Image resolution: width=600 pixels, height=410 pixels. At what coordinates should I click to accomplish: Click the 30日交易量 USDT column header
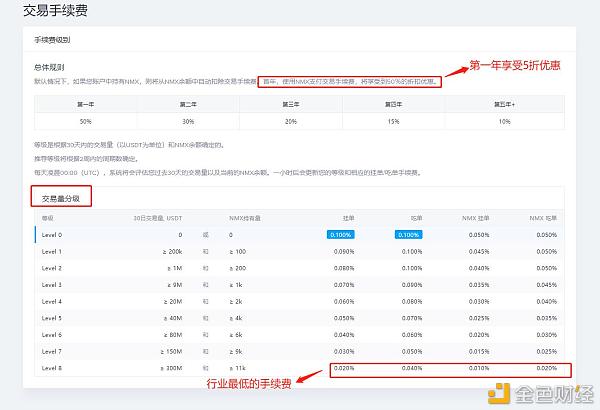pos(158,218)
